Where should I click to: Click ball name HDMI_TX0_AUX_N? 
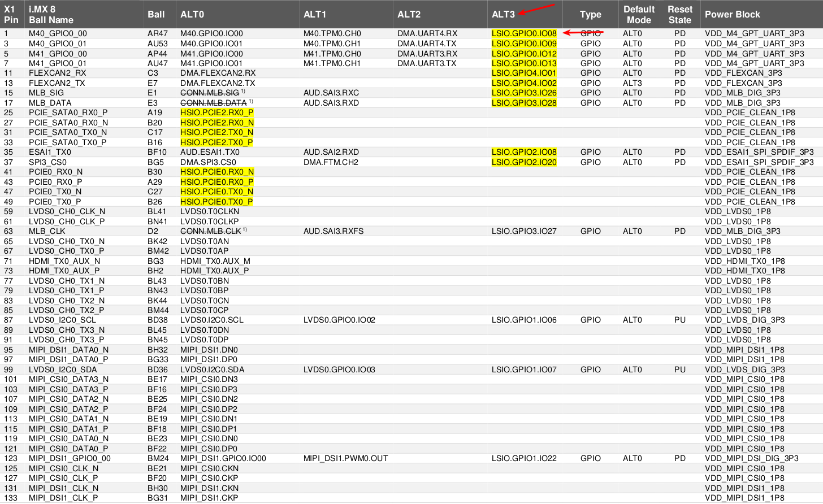[64, 261]
